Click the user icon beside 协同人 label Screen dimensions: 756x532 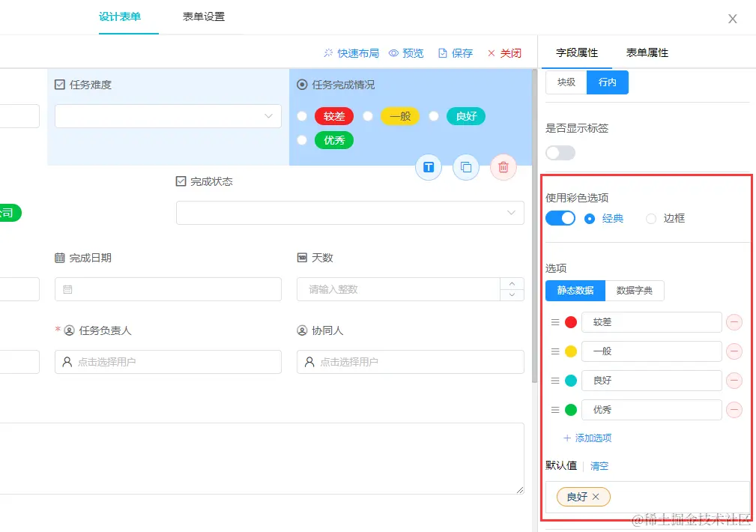[302, 330]
